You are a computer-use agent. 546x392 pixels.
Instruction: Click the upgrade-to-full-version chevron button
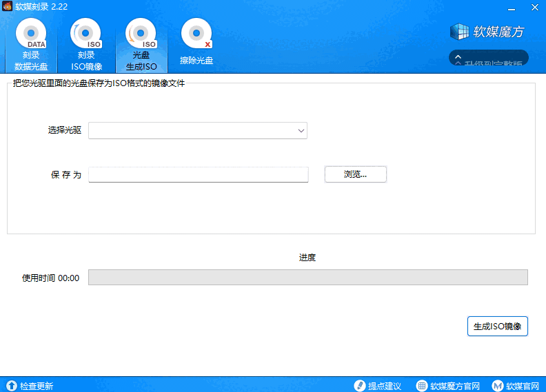click(x=489, y=58)
